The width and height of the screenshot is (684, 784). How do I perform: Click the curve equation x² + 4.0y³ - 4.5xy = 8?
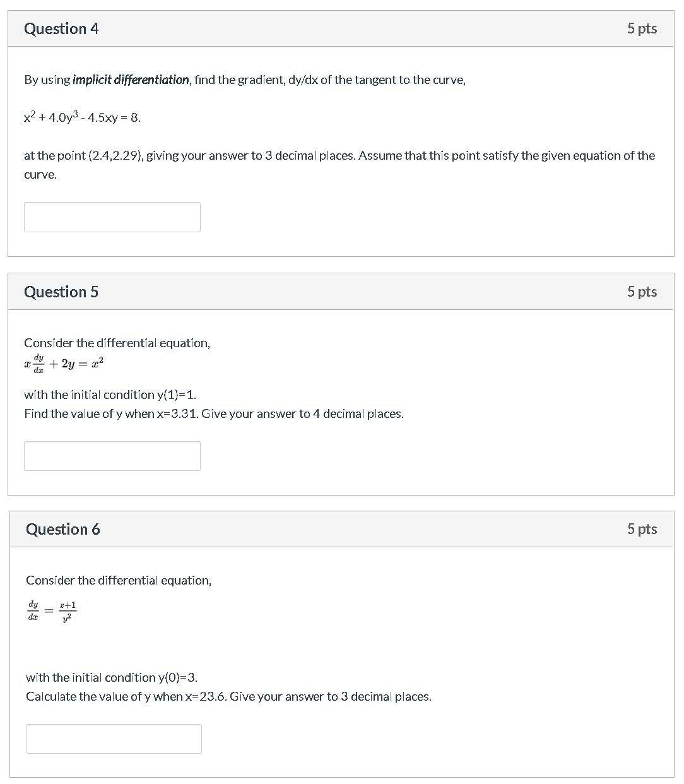tap(82, 117)
